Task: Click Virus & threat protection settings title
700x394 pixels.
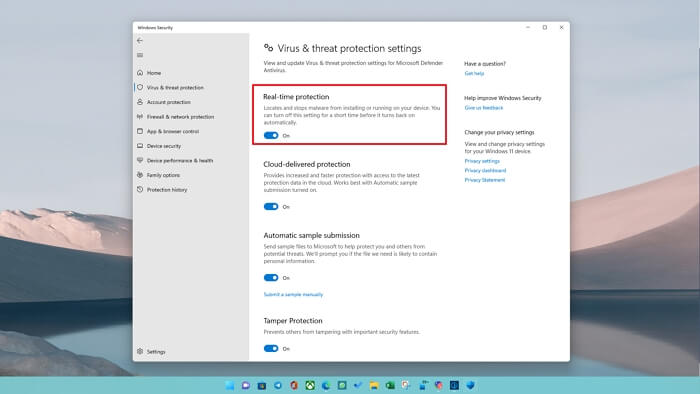Action: (x=350, y=48)
